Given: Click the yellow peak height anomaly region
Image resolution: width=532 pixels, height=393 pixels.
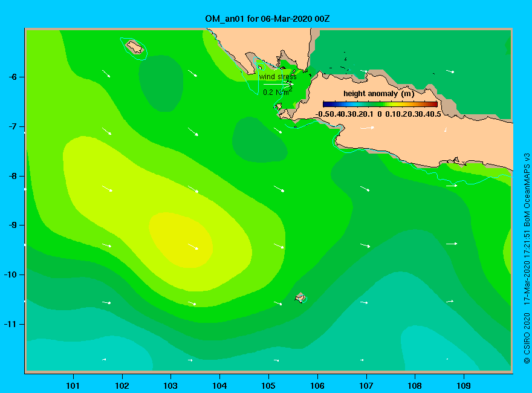Looking at the screenshot, I should (x=181, y=240).
